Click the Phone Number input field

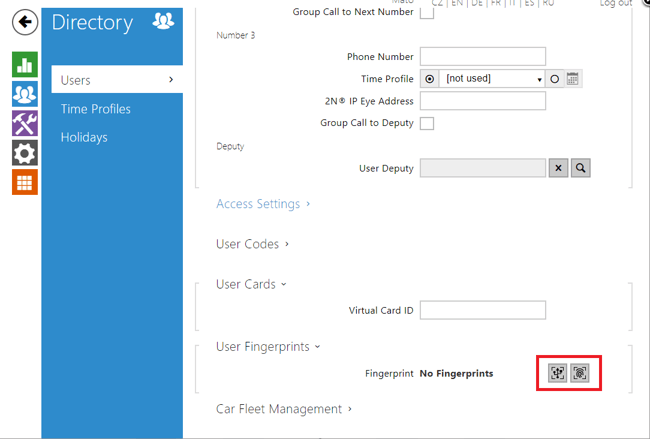483,56
